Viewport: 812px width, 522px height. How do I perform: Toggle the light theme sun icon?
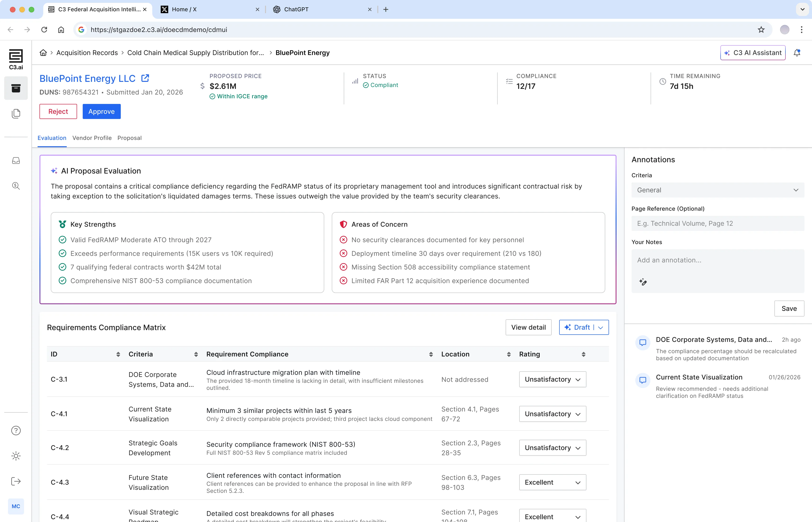click(16, 456)
